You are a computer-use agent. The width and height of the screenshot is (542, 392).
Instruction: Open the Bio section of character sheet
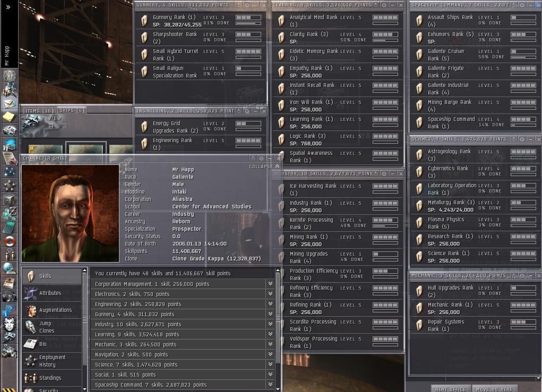(52, 344)
